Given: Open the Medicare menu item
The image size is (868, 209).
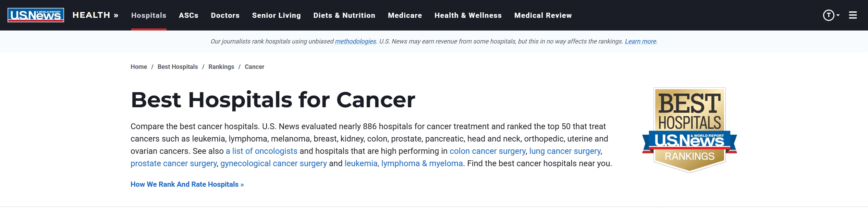Looking at the screenshot, I should coord(405,15).
